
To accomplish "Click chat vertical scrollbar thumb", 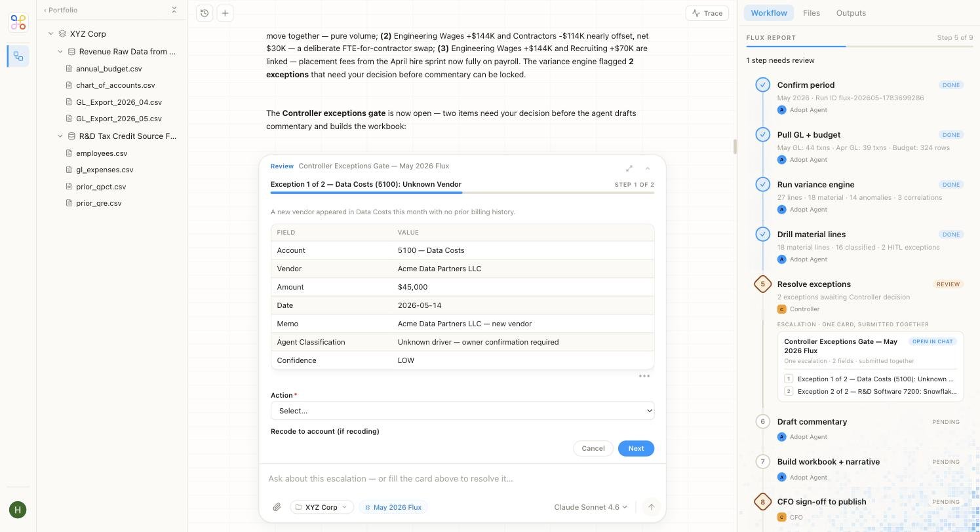I will point(735,147).
